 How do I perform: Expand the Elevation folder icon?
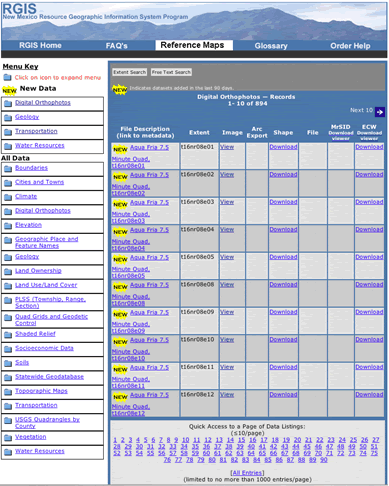(8, 226)
